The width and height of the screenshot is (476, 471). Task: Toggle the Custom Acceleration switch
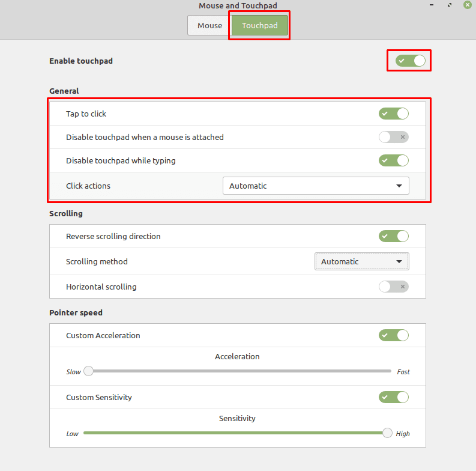point(393,335)
